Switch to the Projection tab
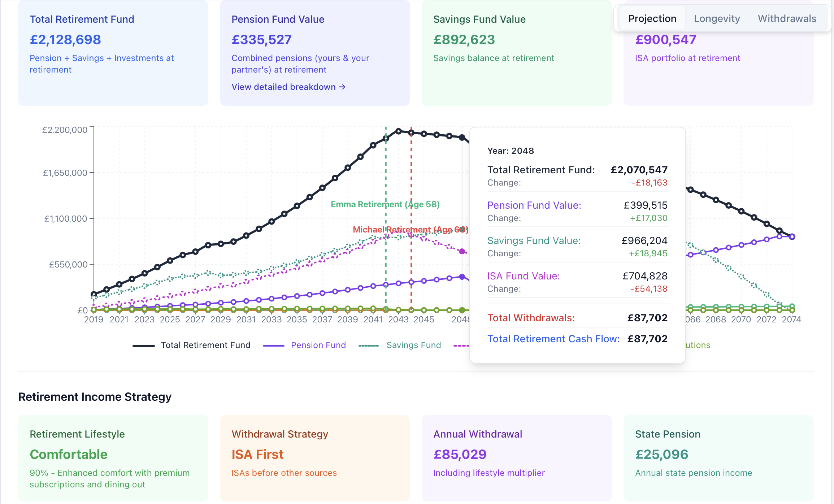 pos(652,18)
